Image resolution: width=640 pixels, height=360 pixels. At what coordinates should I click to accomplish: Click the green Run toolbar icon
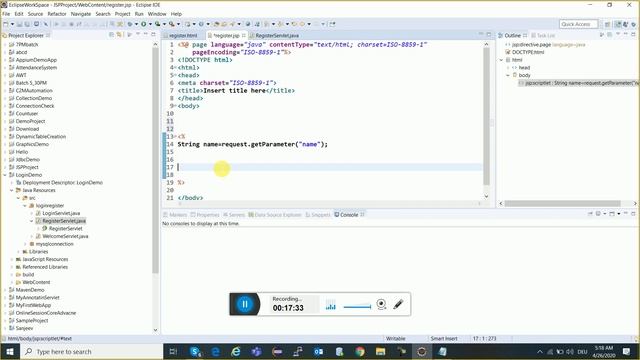(144, 24)
